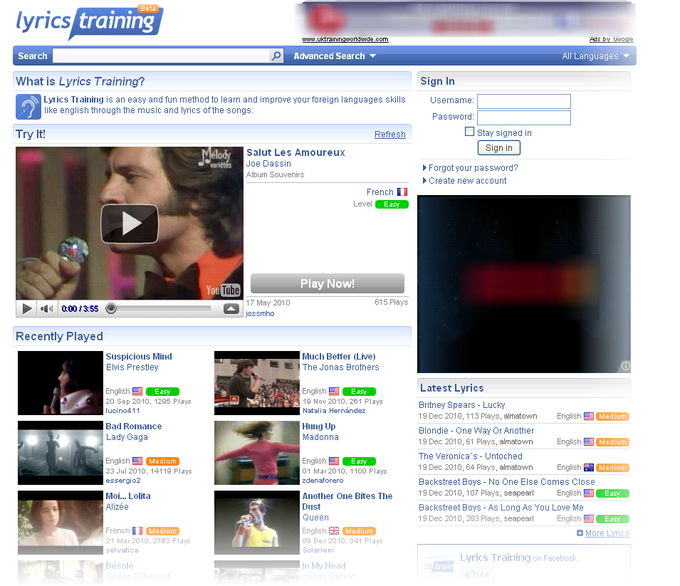680x586 pixels.
Task: Open the More Lyrics link
Action: (x=607, y=533)
